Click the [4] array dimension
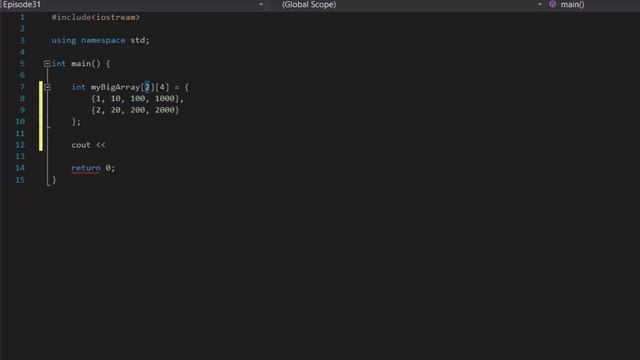 click(162, 87)
